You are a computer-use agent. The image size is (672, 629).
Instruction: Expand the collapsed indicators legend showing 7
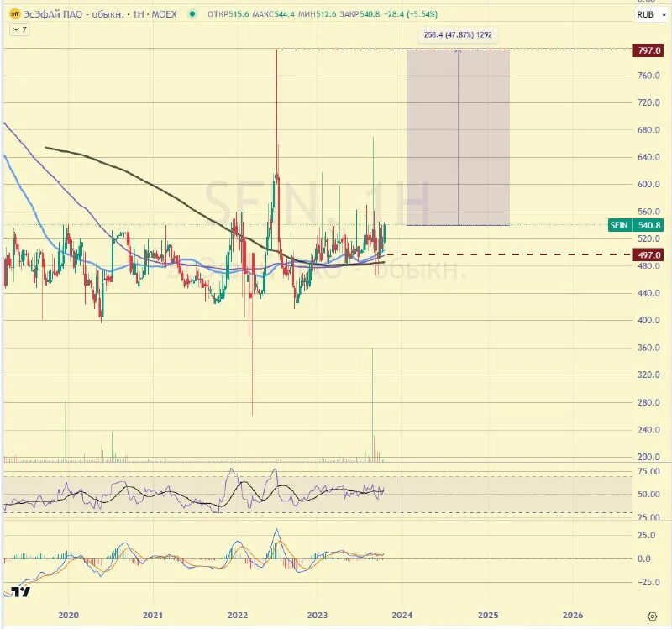click(19, 29)
